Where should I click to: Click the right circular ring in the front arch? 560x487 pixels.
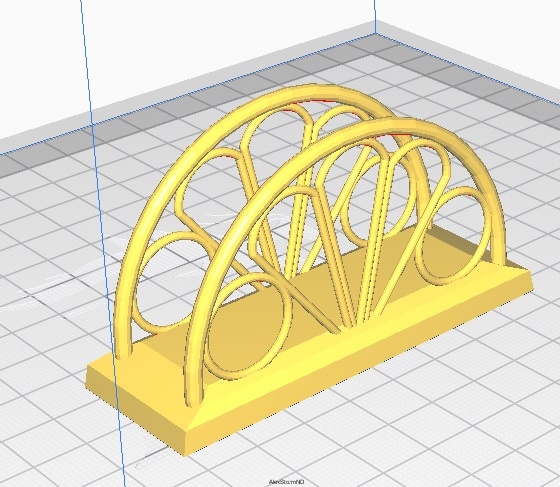point(451,236)
